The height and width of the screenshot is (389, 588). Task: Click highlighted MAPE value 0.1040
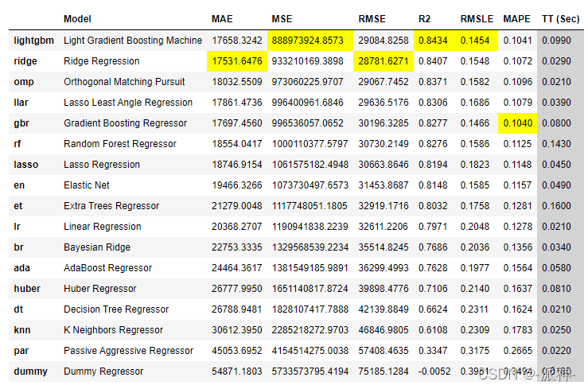click(x=518, y=123)
